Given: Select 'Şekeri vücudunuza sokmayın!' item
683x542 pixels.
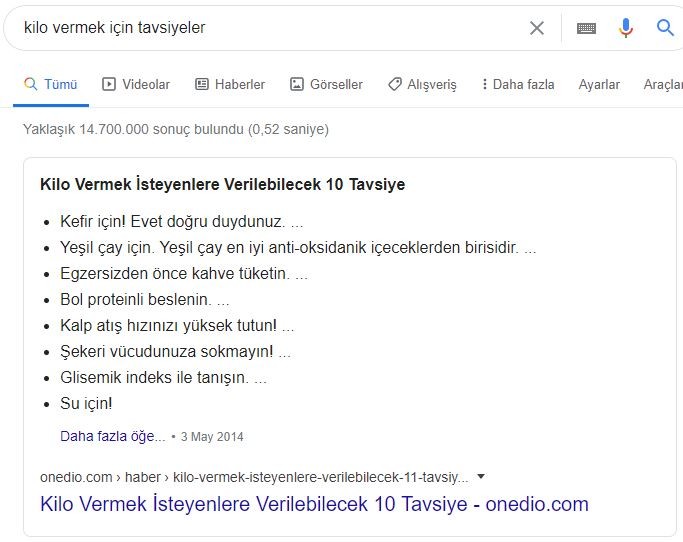Looking at the screenshot, I should [x=176, y=351].
